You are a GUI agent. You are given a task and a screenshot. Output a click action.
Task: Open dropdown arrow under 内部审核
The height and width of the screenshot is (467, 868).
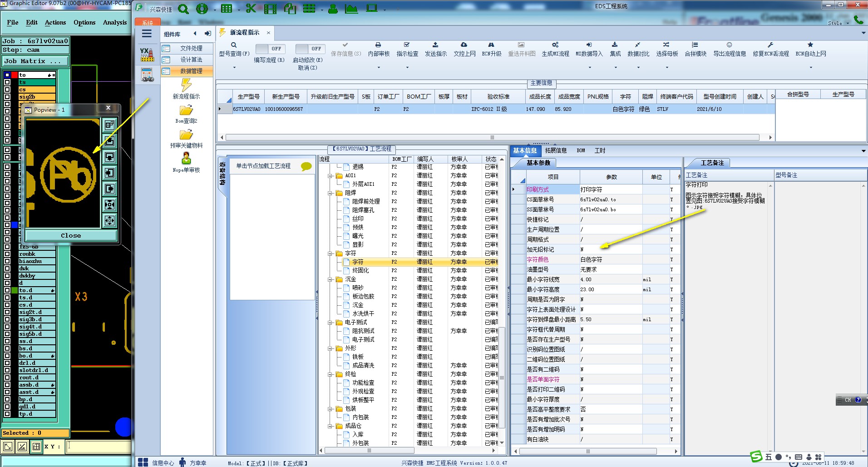(x=379, y=68)
